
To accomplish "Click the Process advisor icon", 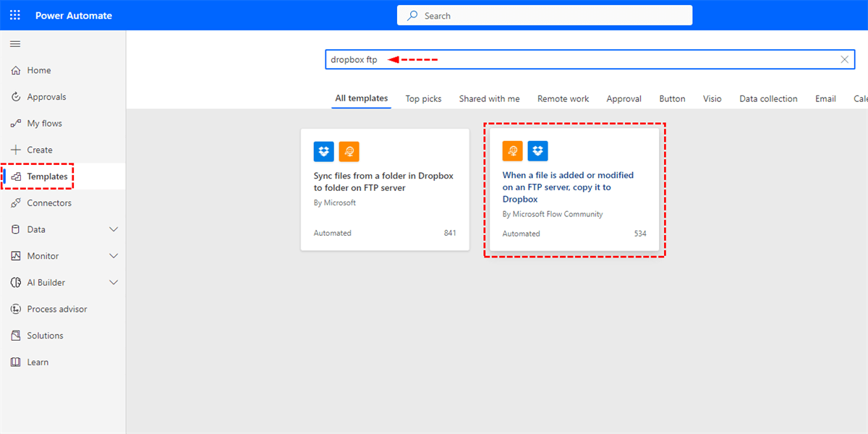I will (x=16, y=309).
